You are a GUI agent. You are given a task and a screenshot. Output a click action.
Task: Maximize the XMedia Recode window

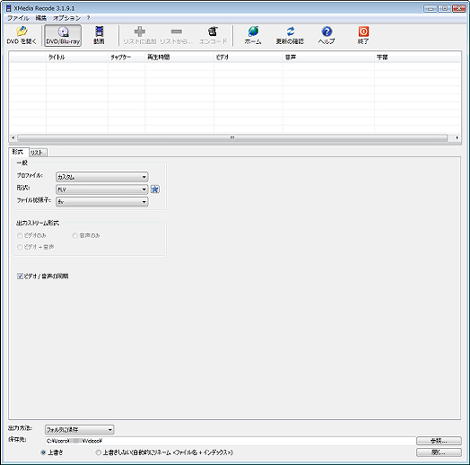(444, 9)
